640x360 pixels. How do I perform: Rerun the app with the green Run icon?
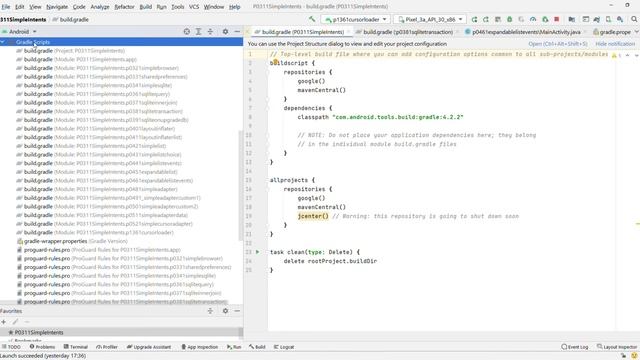pos(474,19)
